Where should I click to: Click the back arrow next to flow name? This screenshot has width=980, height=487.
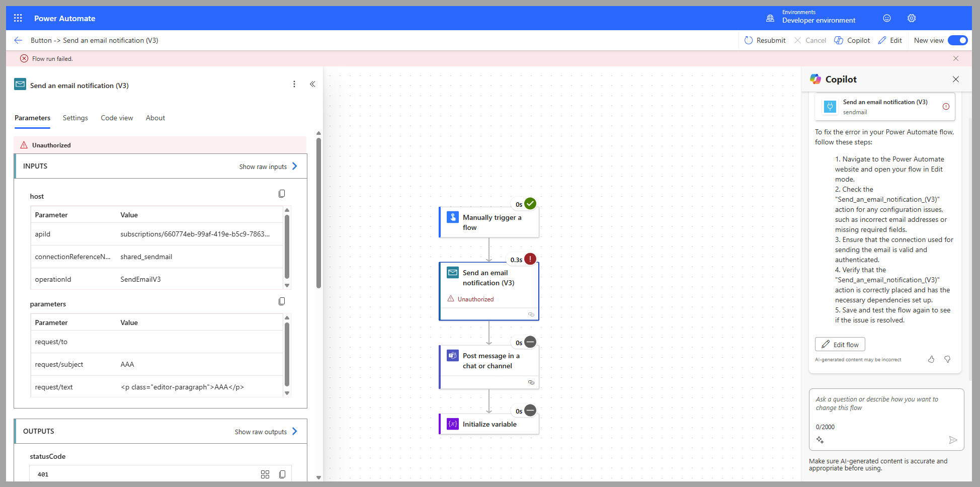click(19, 40)
